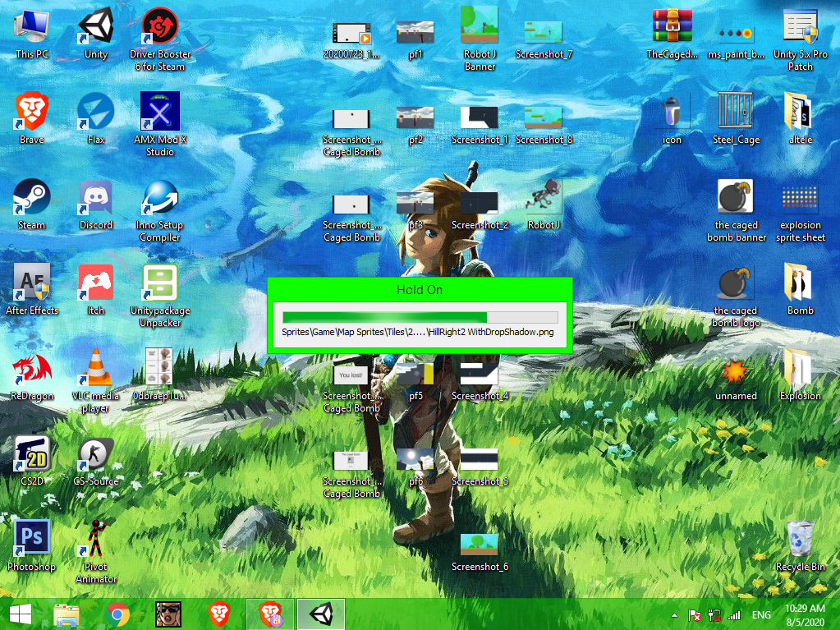840x630 pixels.
Task: Select the icon image file
Action: (672, 118)
